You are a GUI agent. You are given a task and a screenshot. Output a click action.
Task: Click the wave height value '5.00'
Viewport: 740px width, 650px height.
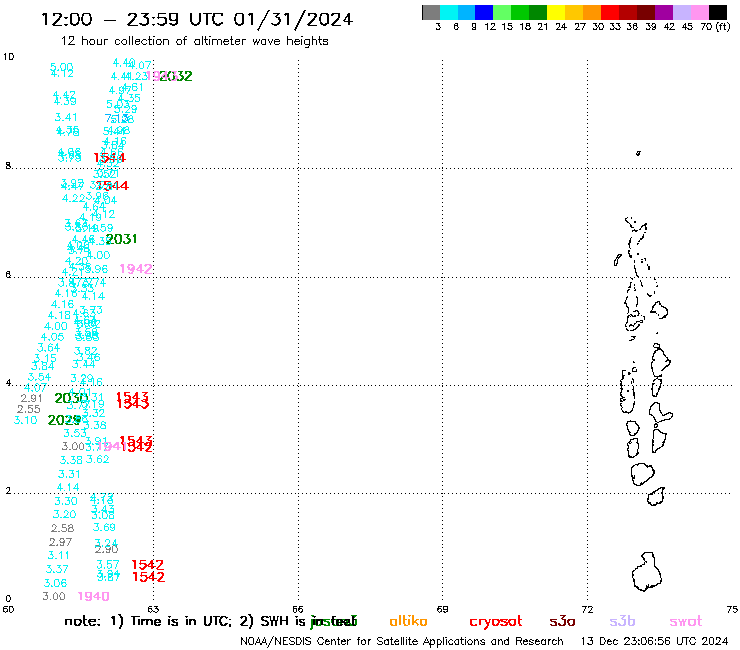point(62,67)
